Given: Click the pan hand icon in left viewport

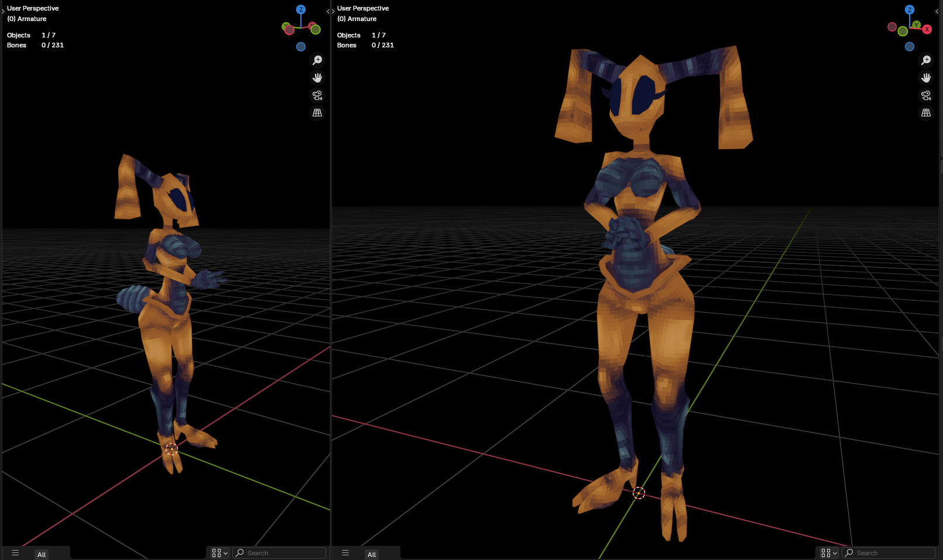Looking at the screenshot, I should point(317,78).
